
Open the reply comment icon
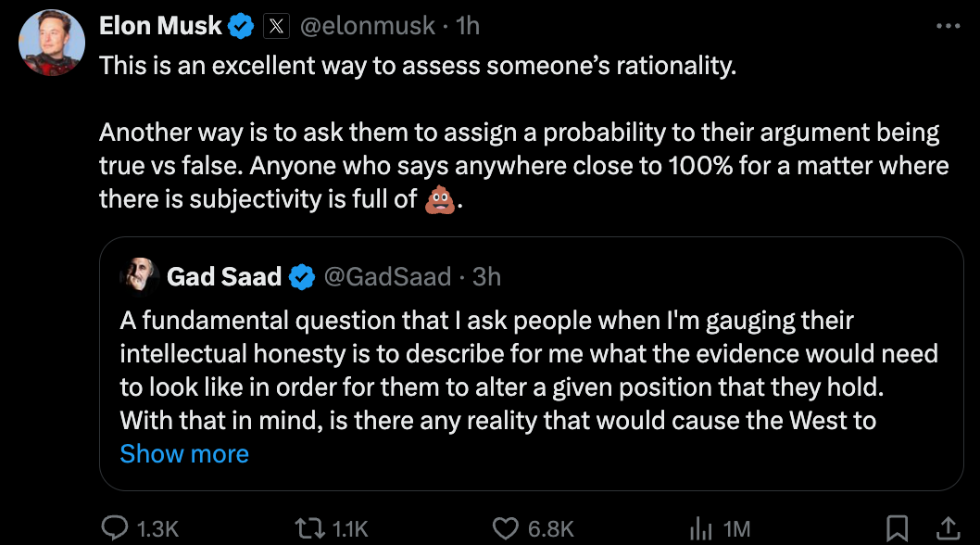(115, 528)
